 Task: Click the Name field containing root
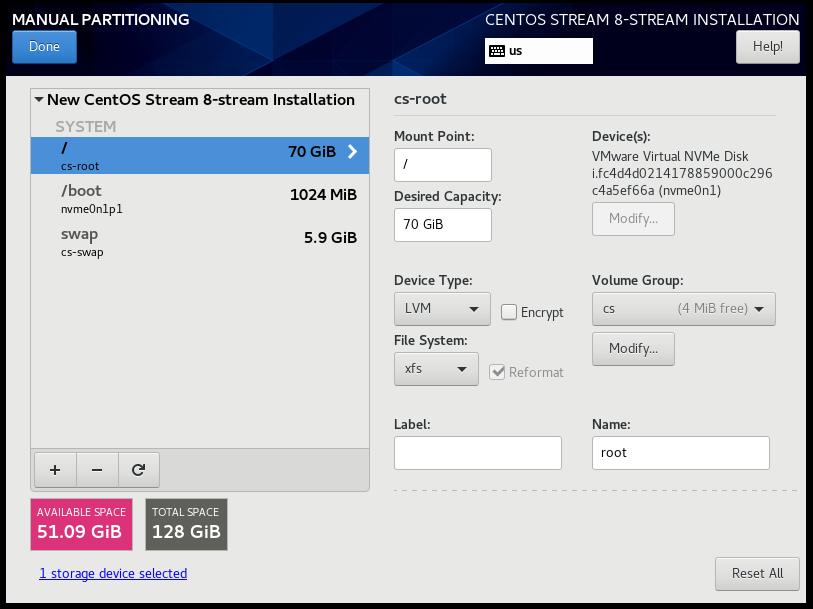point(681,453)
